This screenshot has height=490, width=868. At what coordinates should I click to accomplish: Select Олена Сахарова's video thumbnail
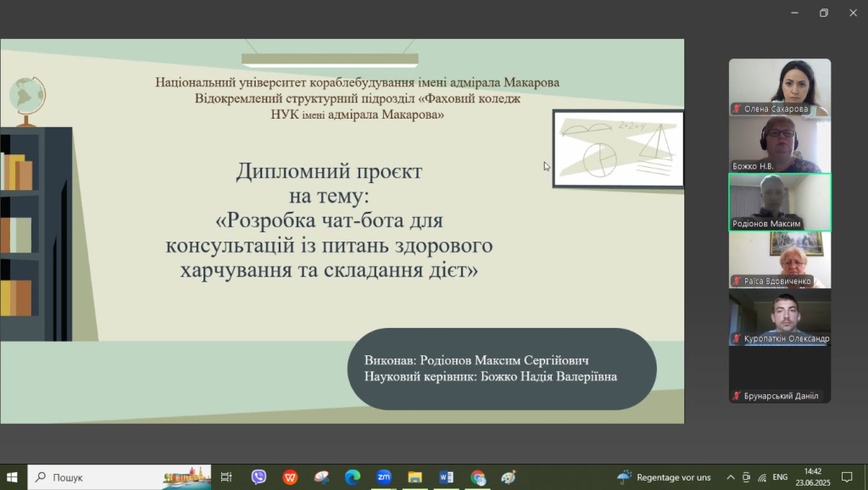pyautogui.click(x=780, y=86)
